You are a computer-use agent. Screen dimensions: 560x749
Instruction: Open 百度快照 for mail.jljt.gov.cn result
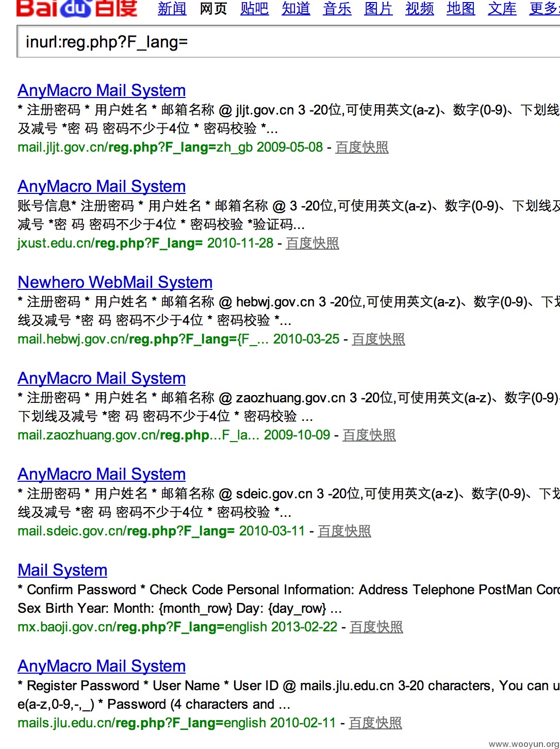coord(362,147)
